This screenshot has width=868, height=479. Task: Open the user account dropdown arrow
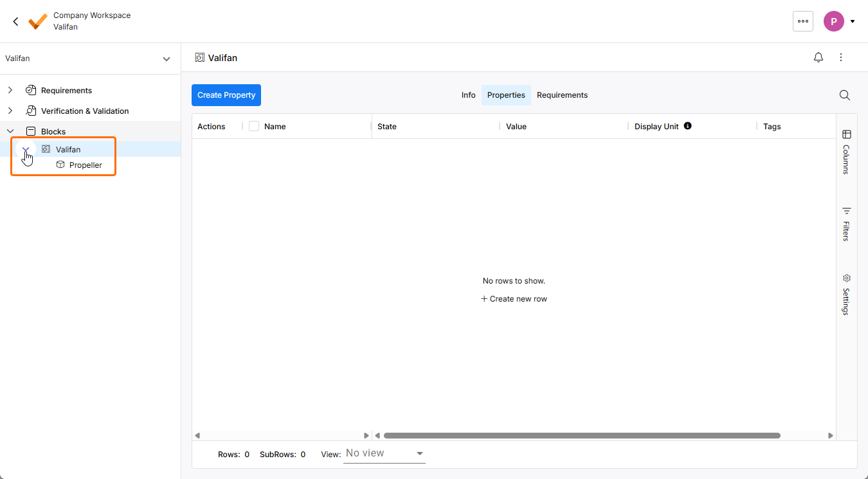tap(853, 21)
